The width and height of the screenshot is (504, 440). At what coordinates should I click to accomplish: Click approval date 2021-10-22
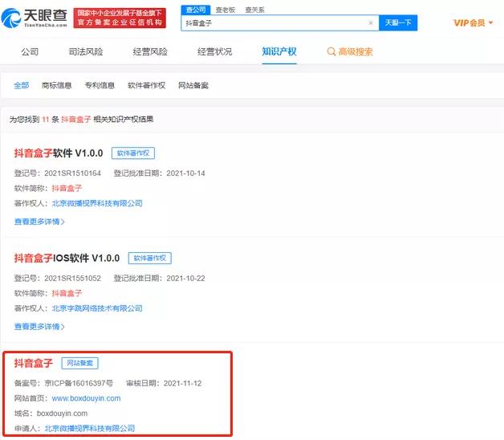[185, 279]
